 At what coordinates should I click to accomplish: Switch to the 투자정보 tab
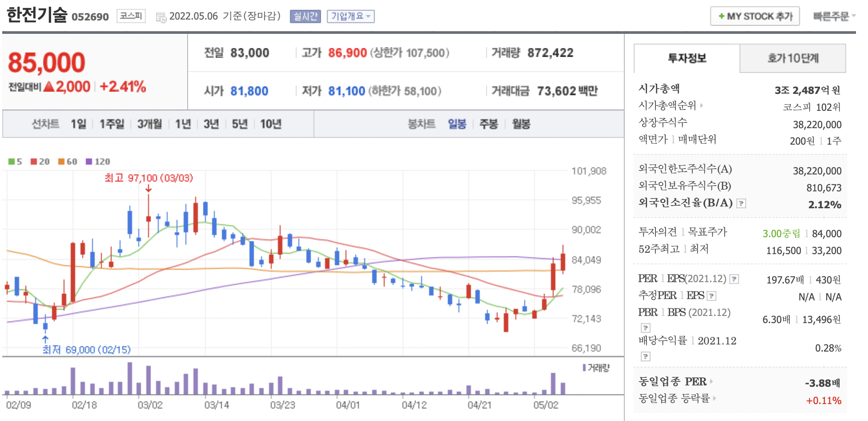687,58
